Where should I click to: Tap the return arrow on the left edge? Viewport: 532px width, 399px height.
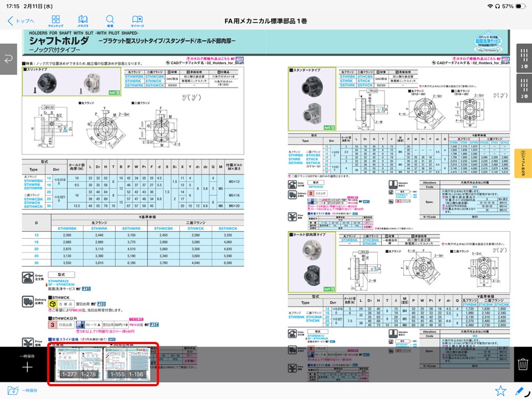pyautogui.click(x=10, y=59)
